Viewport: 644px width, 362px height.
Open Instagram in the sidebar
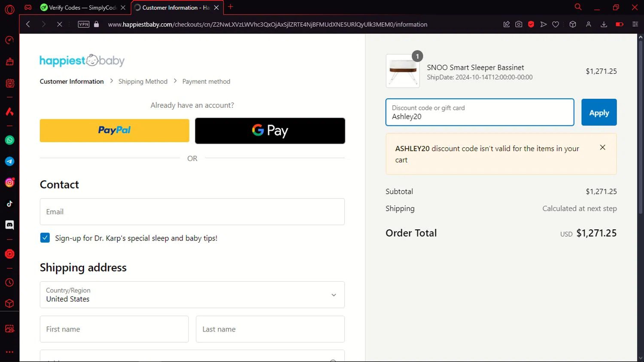pyautogui.click(x=9, y=183)
